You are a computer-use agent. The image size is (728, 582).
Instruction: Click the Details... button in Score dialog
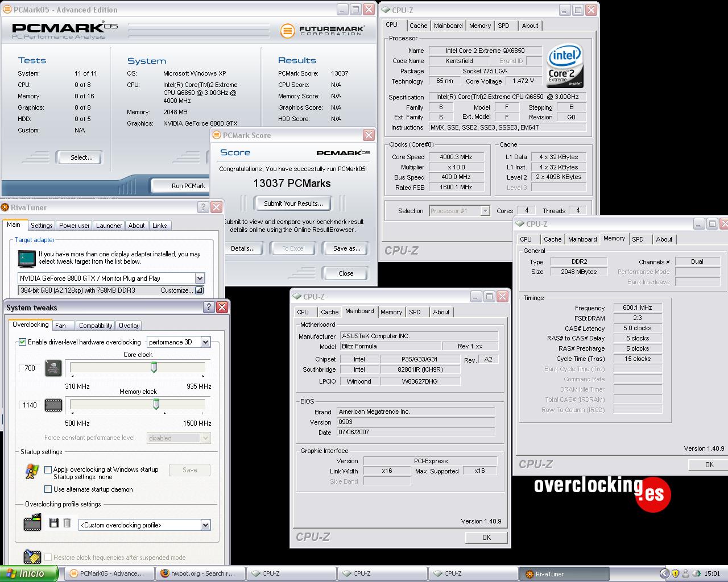point(243,248)
